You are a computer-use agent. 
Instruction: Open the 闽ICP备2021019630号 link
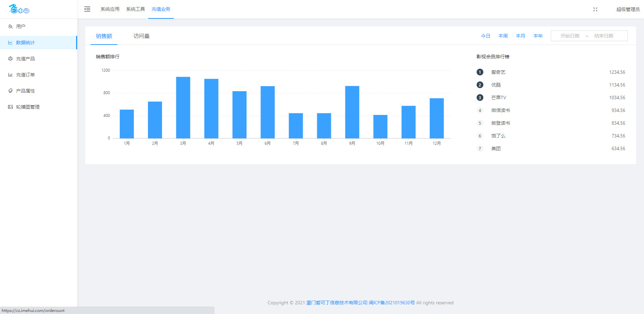pyautogui.click(x=392, y=303)
